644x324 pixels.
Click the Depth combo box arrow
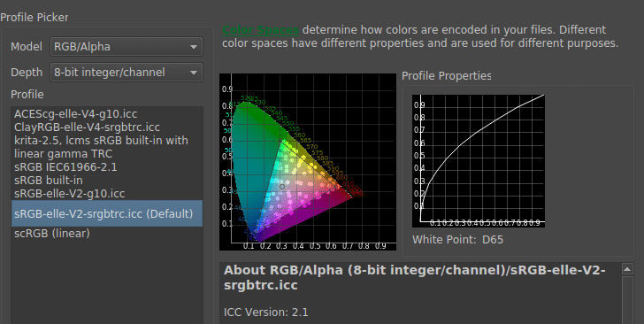point(194,73)
